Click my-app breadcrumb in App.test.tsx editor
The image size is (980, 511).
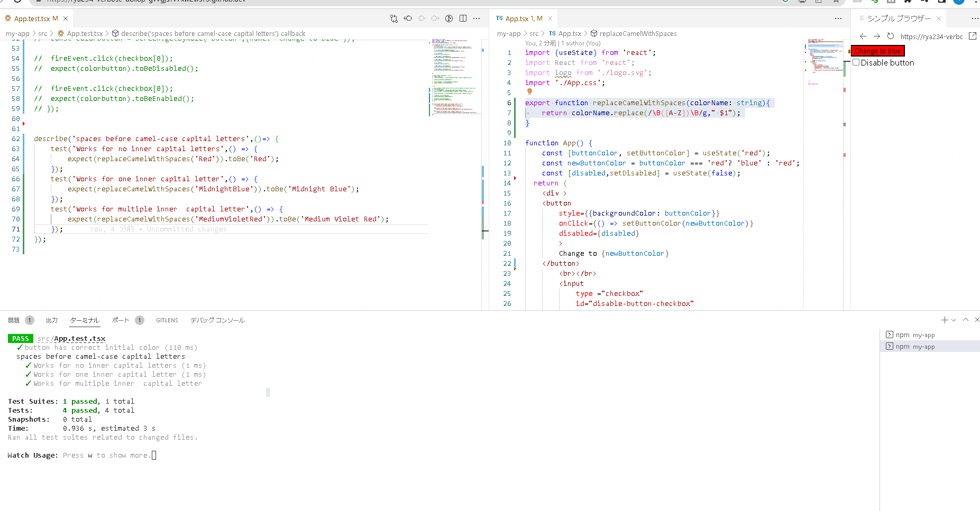click(x=17, y=34)
